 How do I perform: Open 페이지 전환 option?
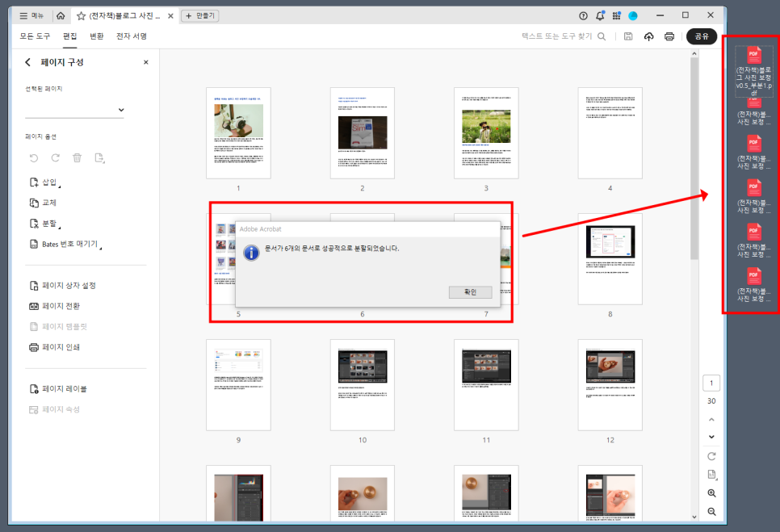54,306
